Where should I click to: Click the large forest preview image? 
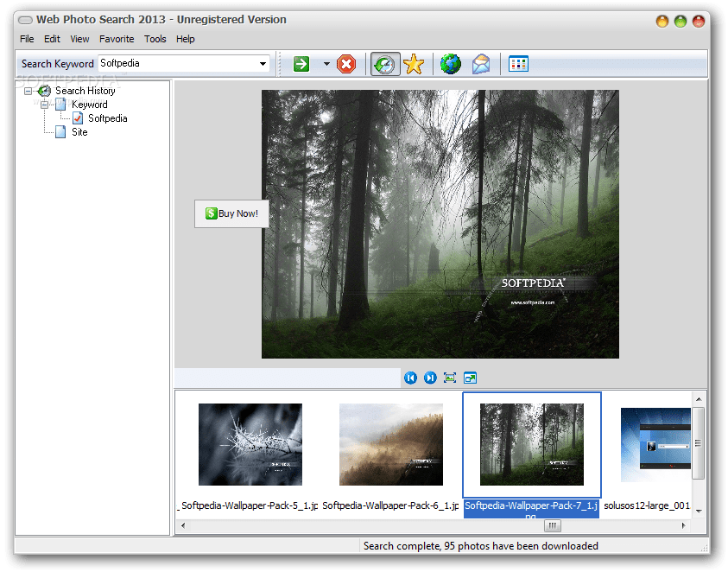pyautogui.click(x=440, y=224)
